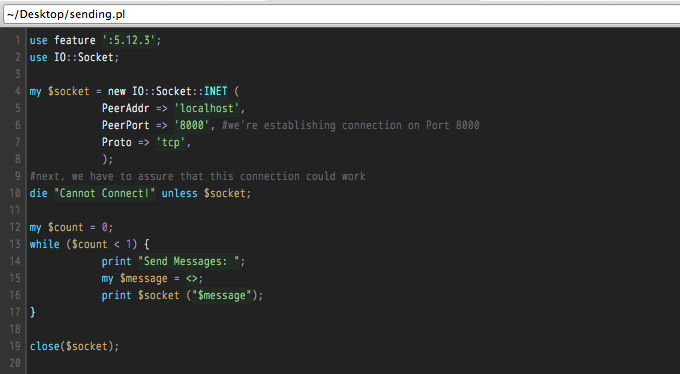The image size is (680, 374).
Task: Click line number 4 in gutter
Action: point(18,92)
